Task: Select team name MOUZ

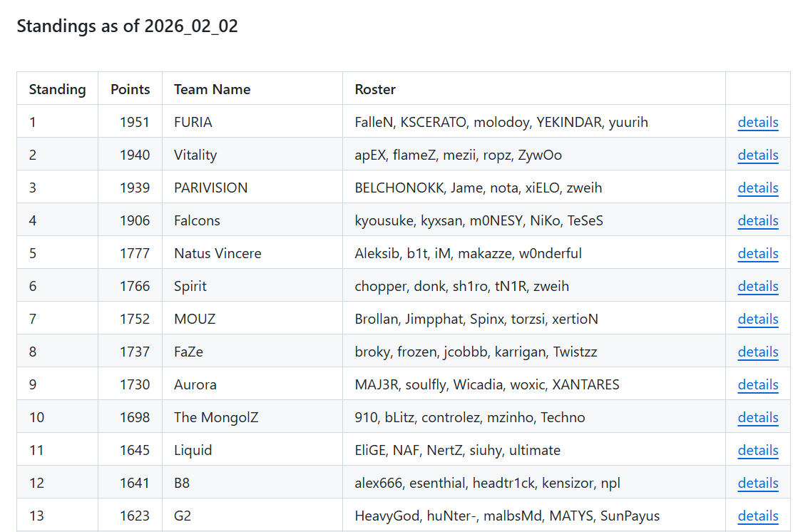Action: (x=195, y=319)
